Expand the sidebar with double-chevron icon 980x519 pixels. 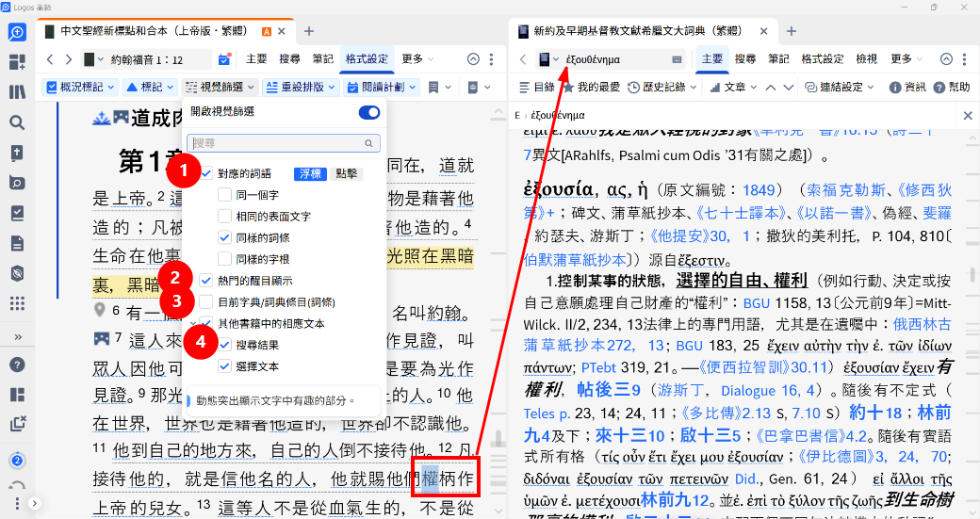point(18,337)
